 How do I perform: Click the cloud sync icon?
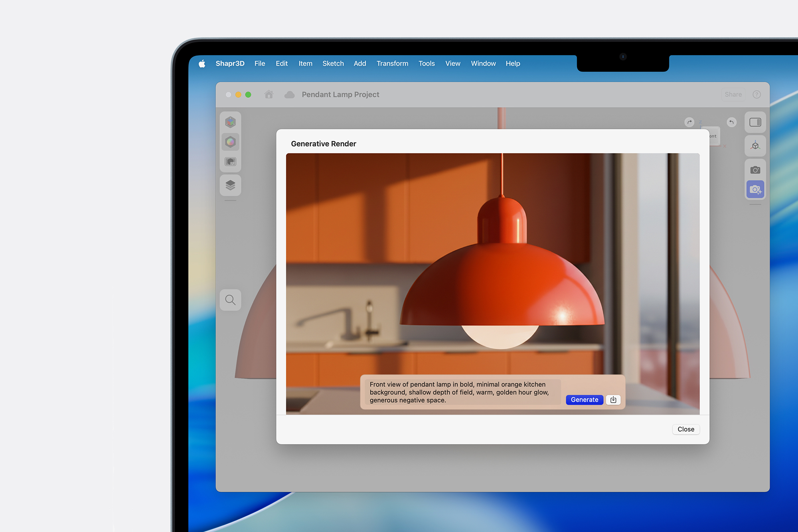tap(289, 95)
